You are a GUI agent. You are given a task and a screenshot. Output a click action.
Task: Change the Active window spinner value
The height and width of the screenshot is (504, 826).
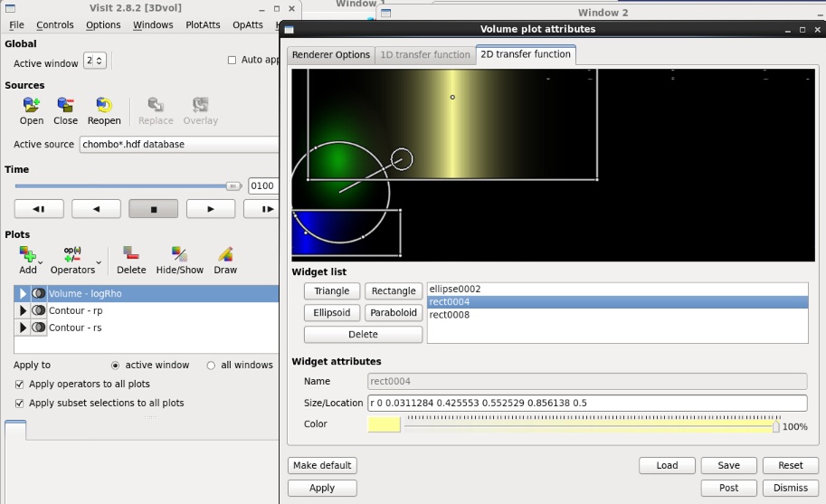[99, 61]
